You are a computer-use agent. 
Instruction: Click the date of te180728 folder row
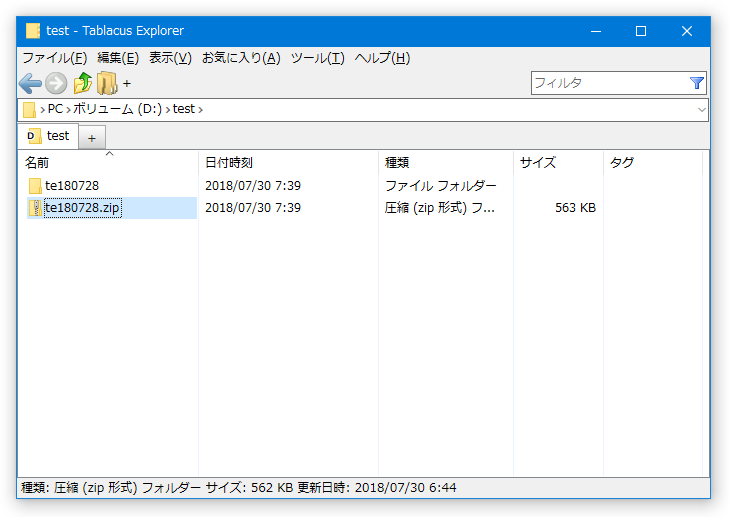(253, 186)
